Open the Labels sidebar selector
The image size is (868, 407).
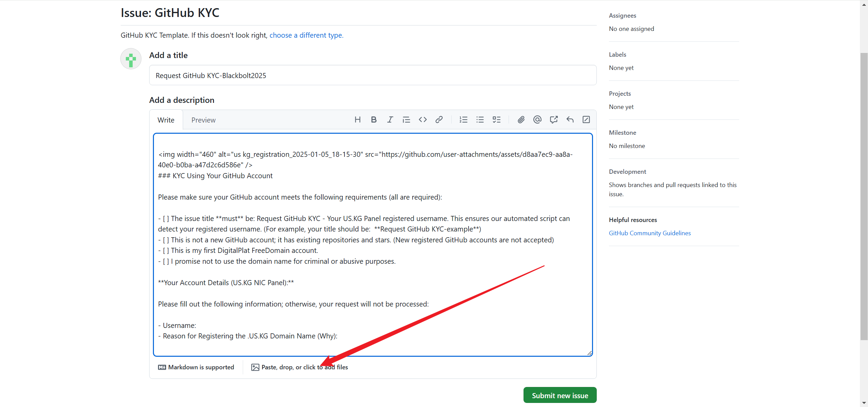click(x=617, y=55)
